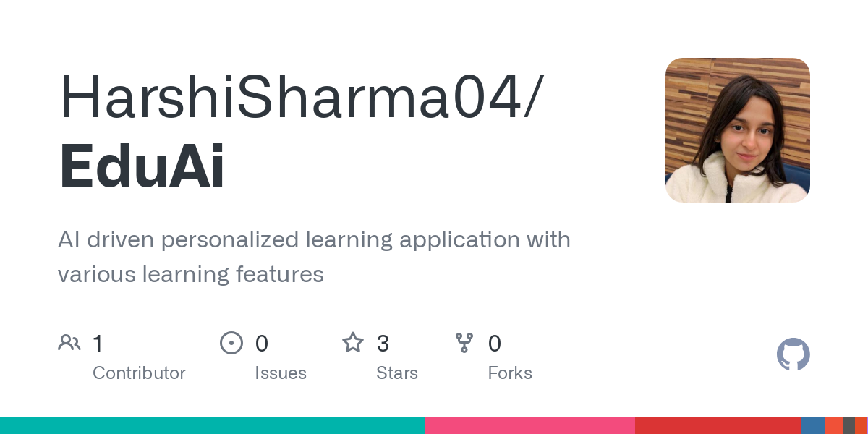Viewport: 868px width, 434px height.
Task: Click the star count number 3
Action: pyautogui.click(x=383, y=344)
